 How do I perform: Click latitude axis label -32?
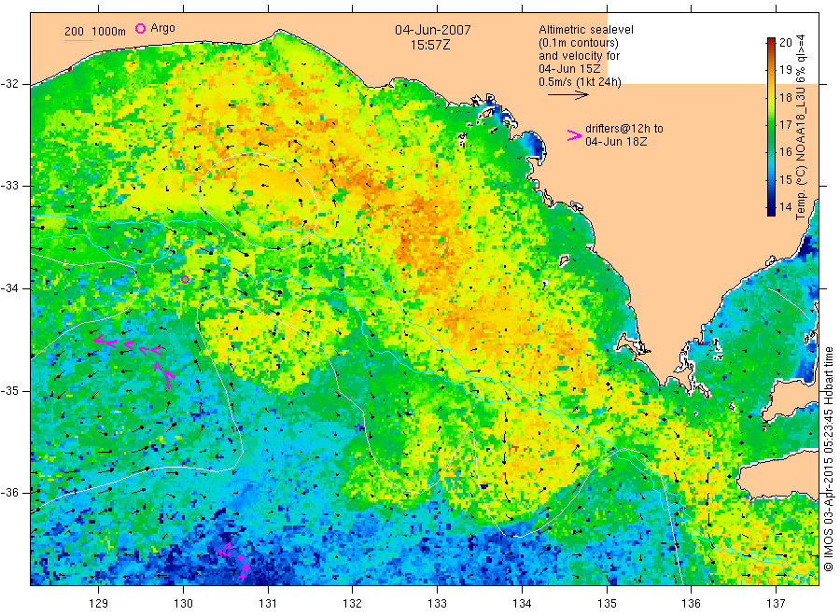(x=9, y=84)
